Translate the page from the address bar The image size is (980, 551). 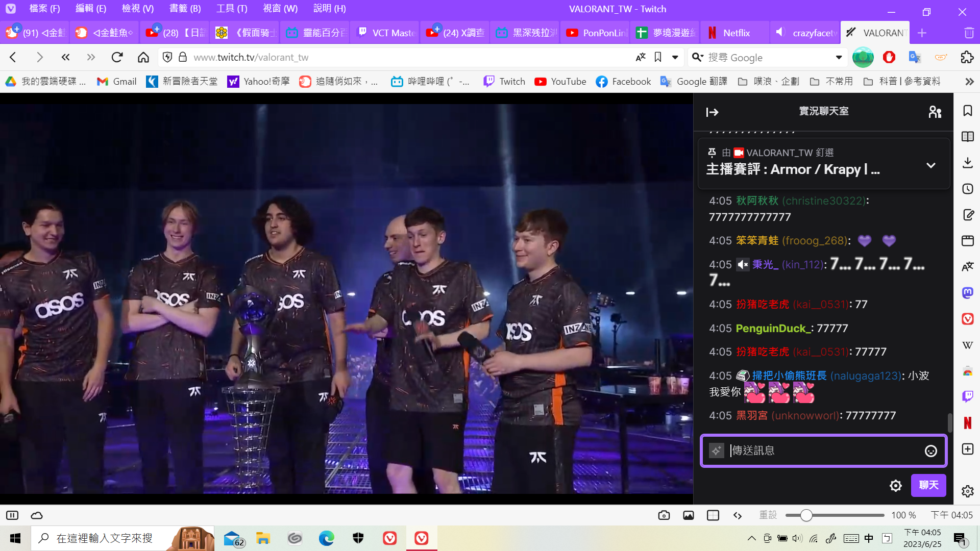coord(641,57)
